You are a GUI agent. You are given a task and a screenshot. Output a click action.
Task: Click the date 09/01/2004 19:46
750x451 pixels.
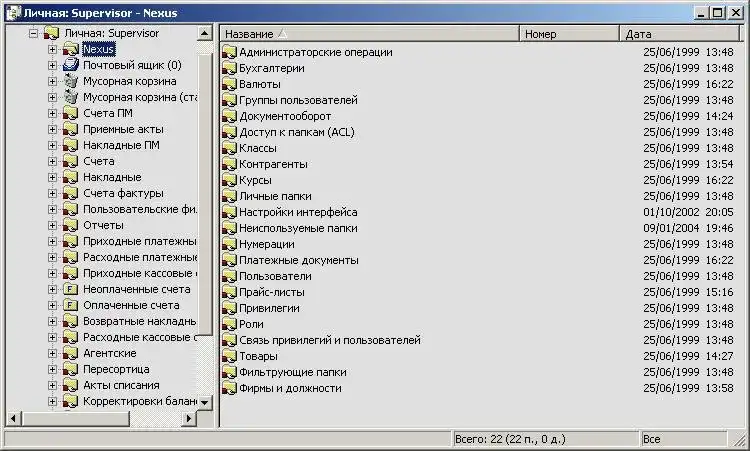[x=688, y=228]
